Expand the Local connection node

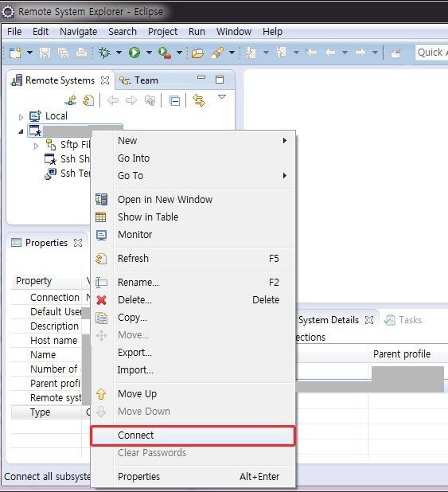pyautogui.click(x=21, y=117)
